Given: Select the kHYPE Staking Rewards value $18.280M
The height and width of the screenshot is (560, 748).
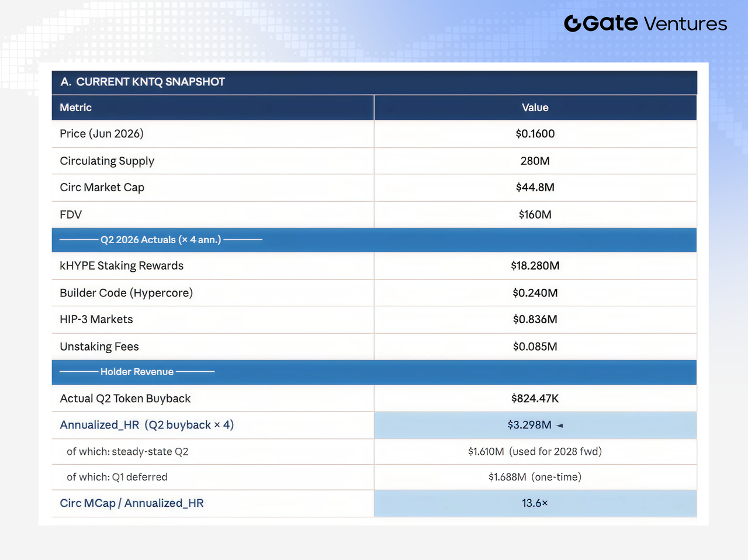Looking at the screenshot, I should pos(535,266).
